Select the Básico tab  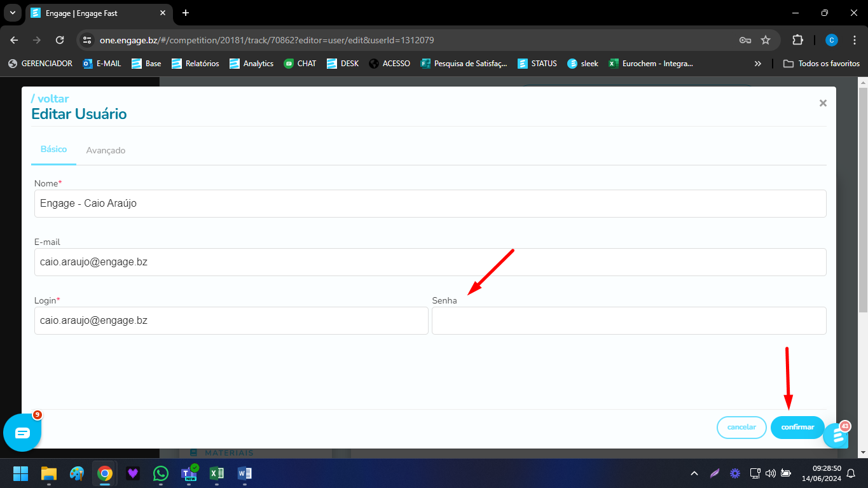(x=53, y=150)
